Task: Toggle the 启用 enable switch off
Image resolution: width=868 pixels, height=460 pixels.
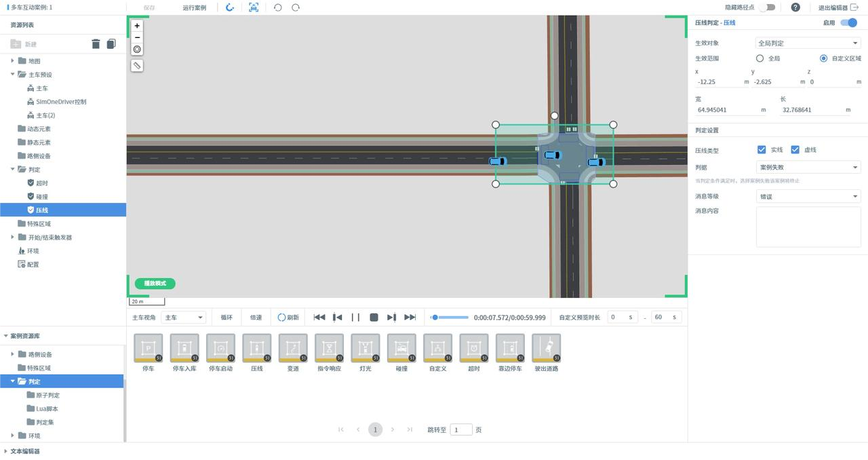Action: (848, 22)
